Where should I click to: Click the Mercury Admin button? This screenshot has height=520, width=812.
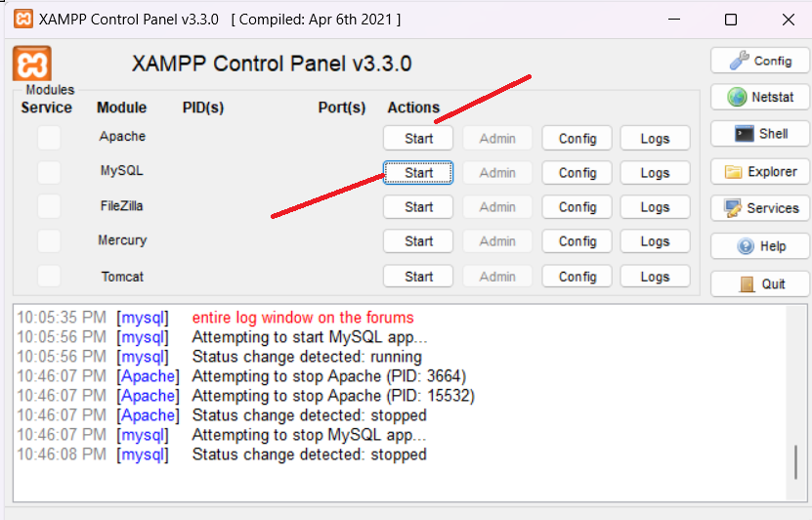(497, 241)
